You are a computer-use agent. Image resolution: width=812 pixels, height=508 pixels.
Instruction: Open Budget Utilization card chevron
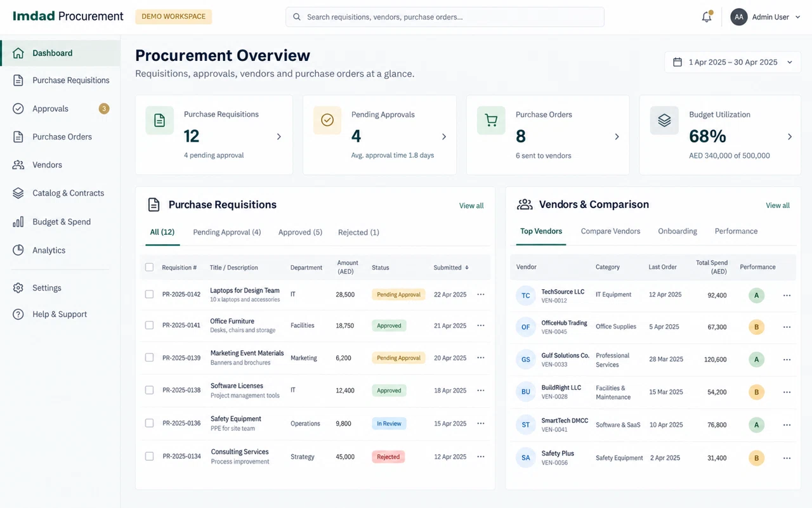tap(790, 136)
